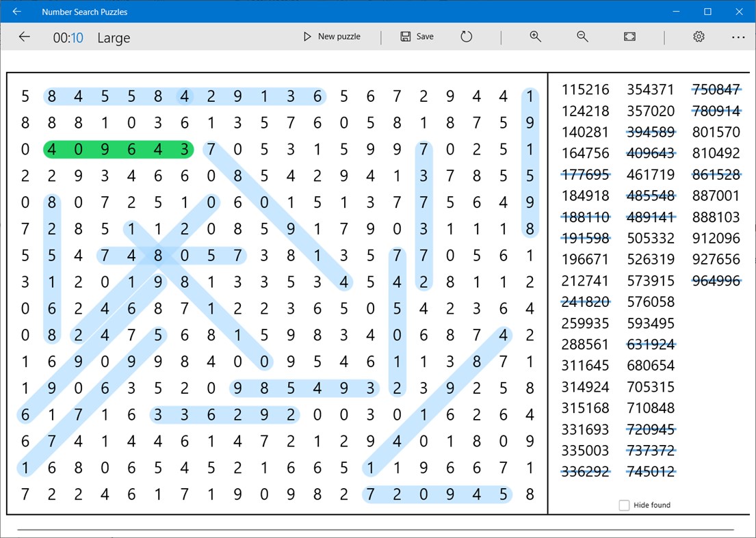
Task: Start a New puzzle
Action: coord(333,36)
